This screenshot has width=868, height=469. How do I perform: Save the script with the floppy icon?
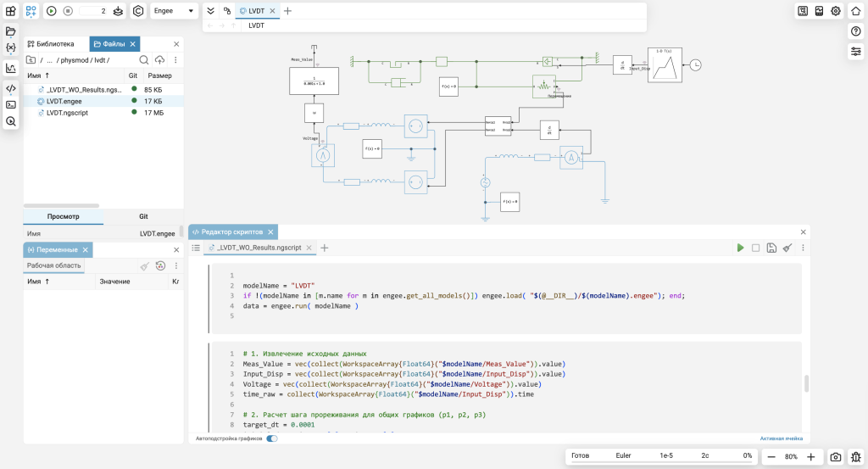[771, 248]
